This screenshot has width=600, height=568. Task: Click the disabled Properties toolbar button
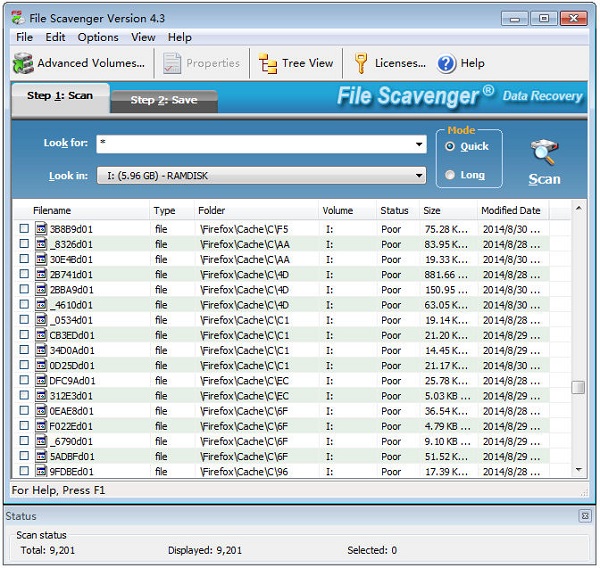201,63
